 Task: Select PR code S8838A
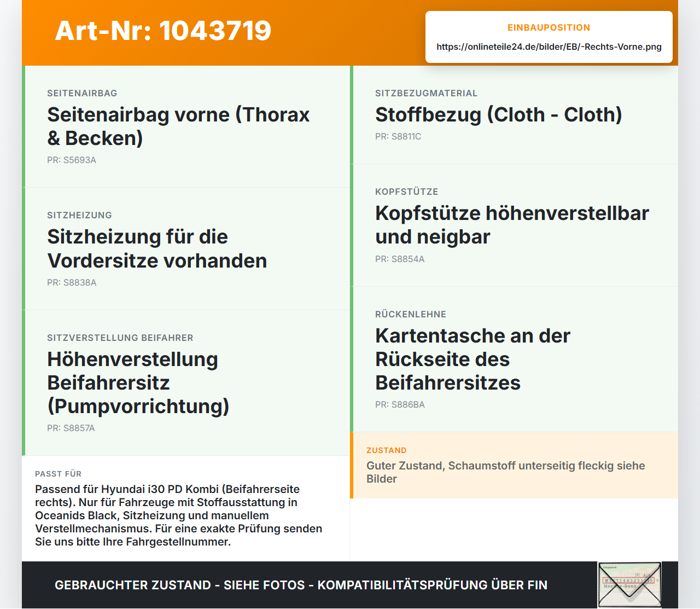click(72, 282)
